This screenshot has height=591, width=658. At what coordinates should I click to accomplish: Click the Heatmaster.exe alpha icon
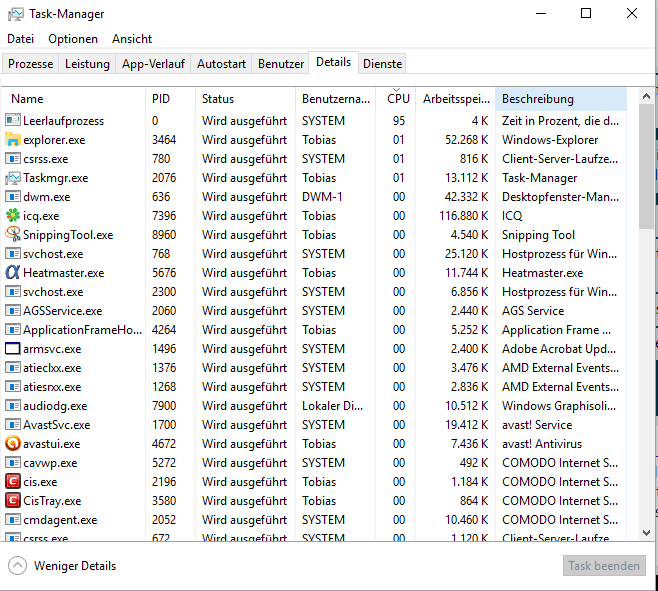tap(13, 272)
